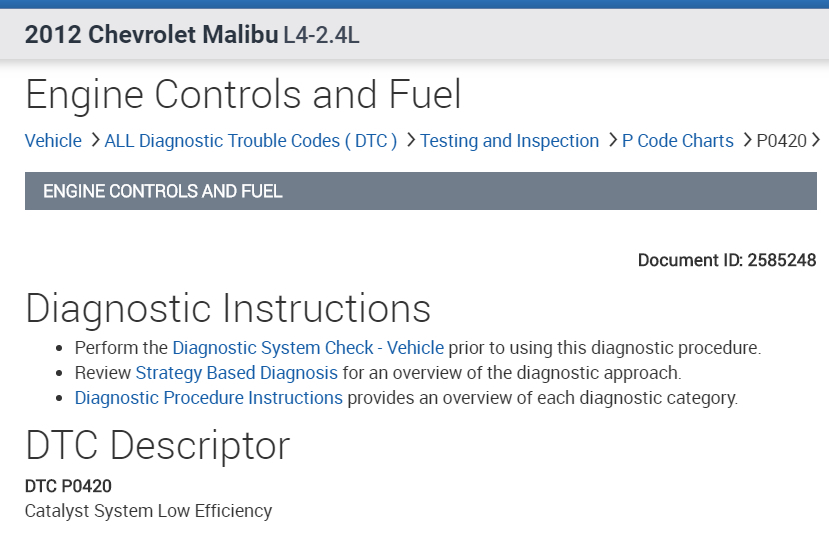
Task: Click chevron just before Testing and Inspection
Action: (410, 141)
